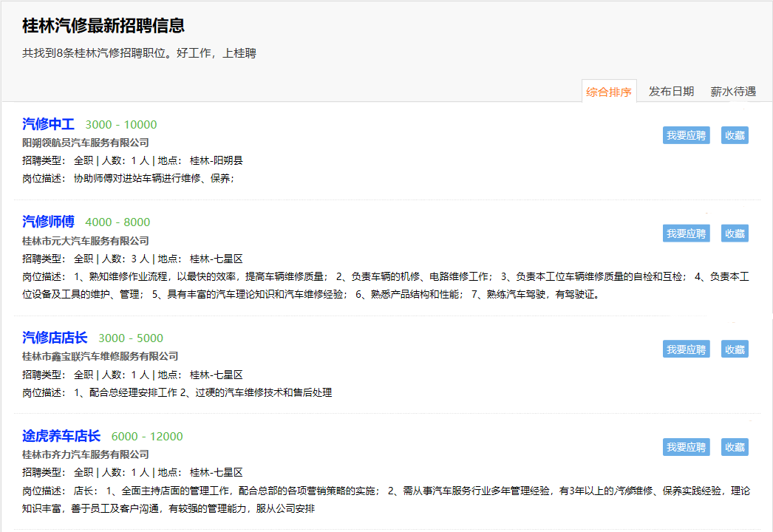Image resolution: width=773 pixels, height=532 pixels.
Task: Click 收藏 for the 途虎养车店长 job
Action: coord(735,447)
